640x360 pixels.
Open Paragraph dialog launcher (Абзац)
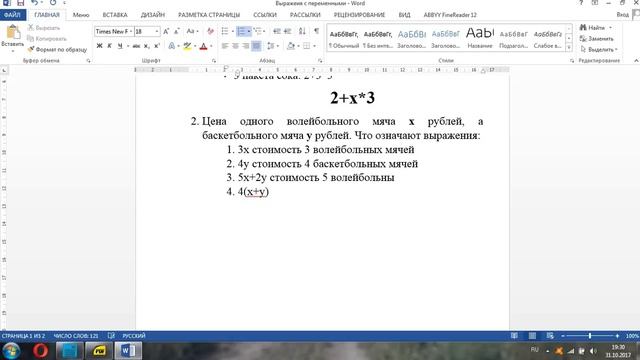point(320,60)
